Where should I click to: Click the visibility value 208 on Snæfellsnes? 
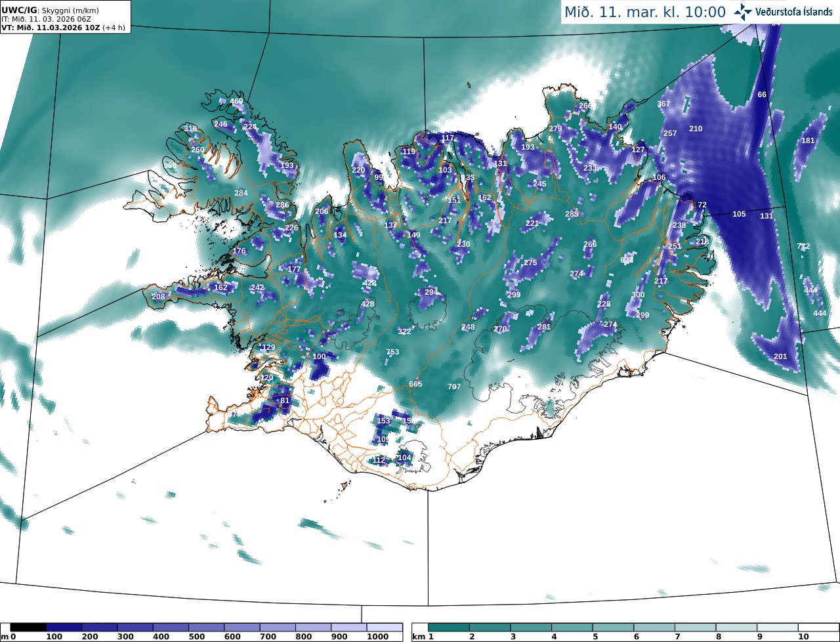(x=158, y=297)
